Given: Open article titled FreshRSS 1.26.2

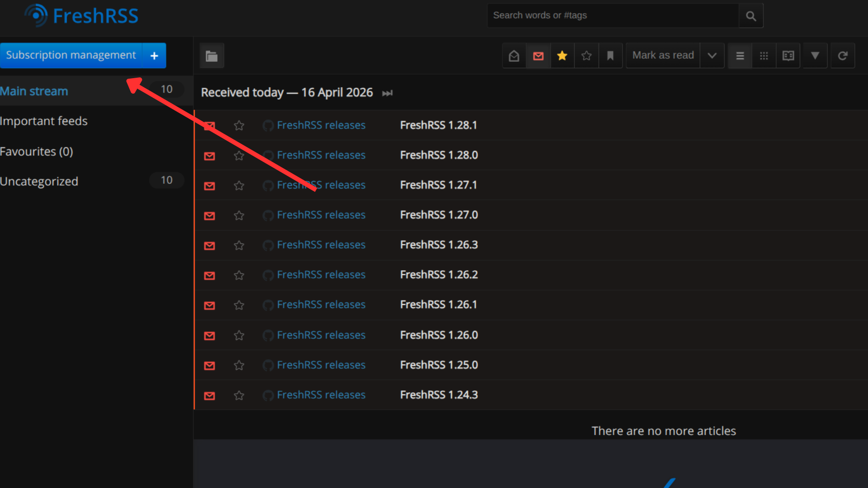Looking at the screenshot, I should click(x=439, y=274).
